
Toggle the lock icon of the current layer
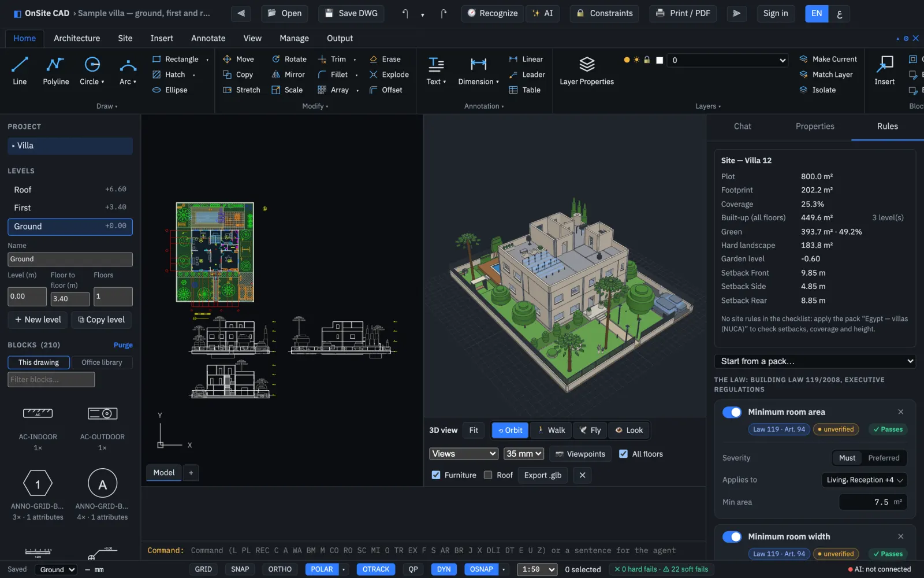pos(647,60)
